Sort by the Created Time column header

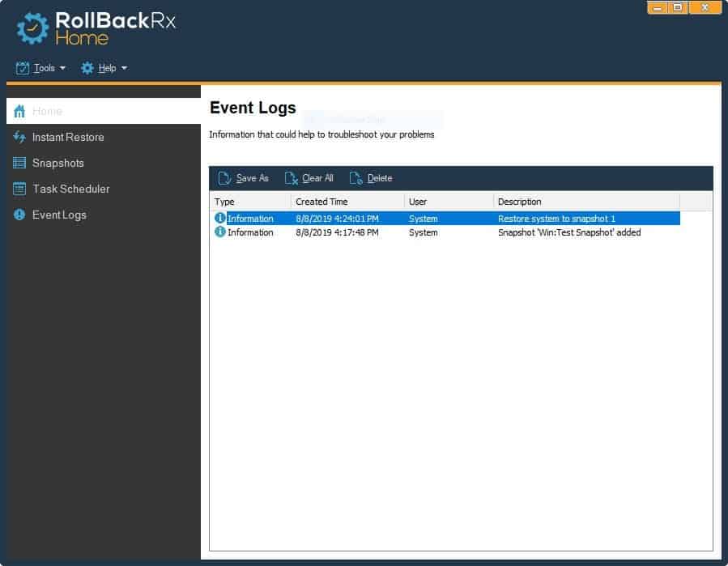click(x=347, y=202)
